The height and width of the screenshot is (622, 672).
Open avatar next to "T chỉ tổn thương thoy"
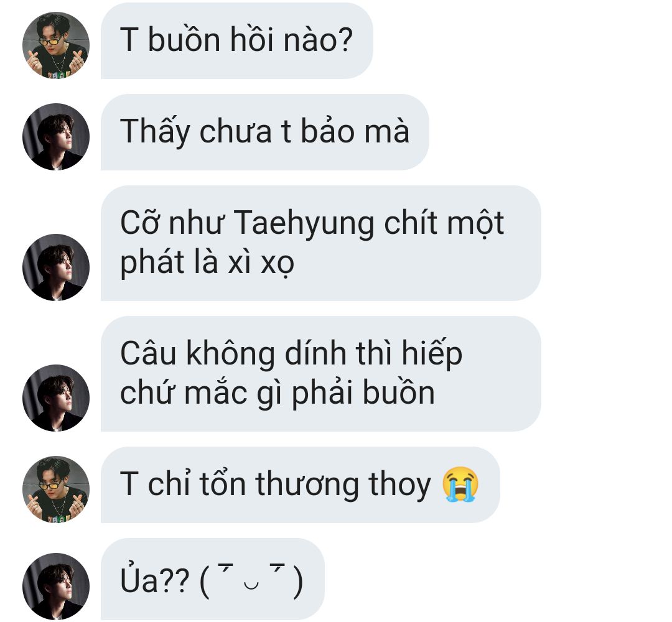tap(56, 490)
